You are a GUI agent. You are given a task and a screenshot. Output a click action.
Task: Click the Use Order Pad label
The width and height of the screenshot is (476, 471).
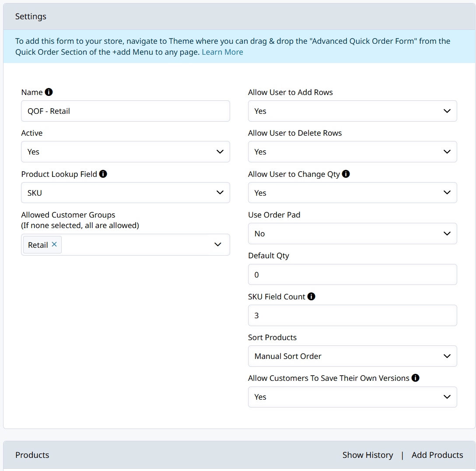click(x=274, y=214)
